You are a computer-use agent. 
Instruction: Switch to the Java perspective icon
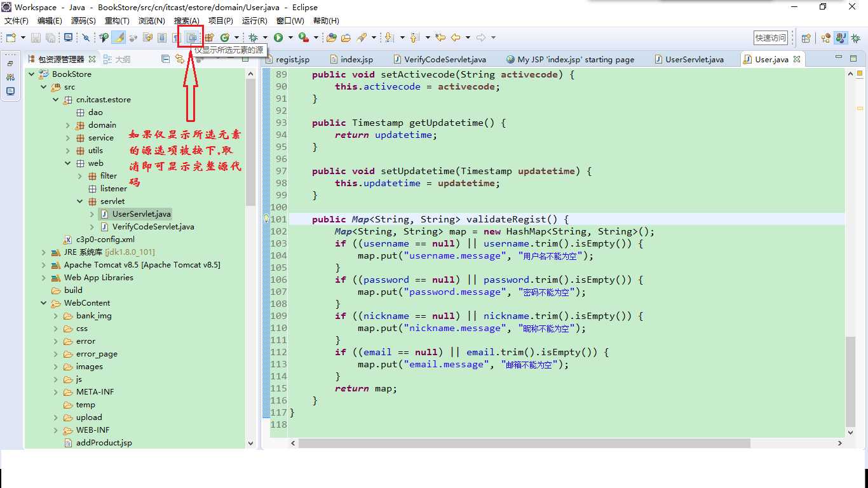[840, 38]
